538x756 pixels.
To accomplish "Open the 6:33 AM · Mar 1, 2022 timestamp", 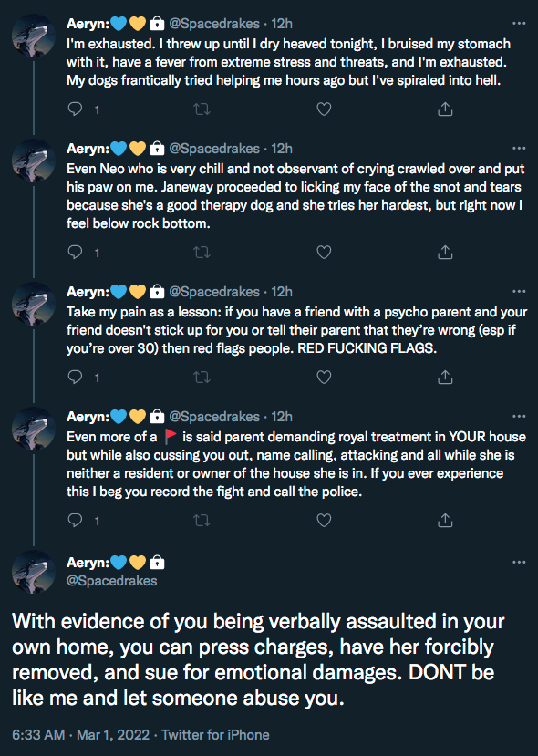I will click(x=80, y=735).
